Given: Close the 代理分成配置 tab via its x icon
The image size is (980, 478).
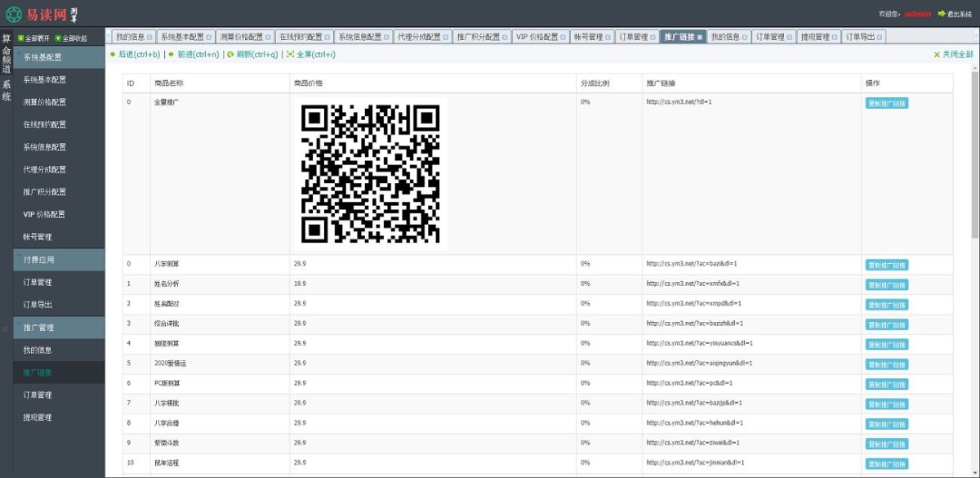Looking at the screenshot, I should tap(444, 38).
